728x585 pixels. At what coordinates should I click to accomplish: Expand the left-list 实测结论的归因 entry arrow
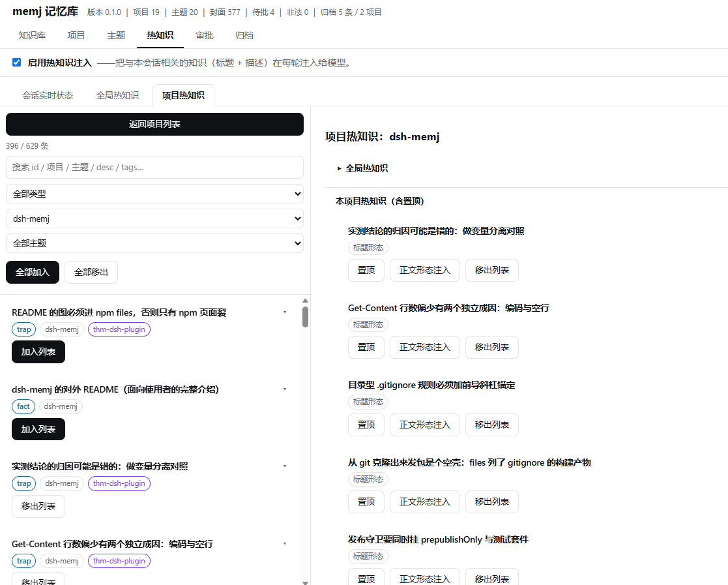pyautogui.click(x=285, y=466)
